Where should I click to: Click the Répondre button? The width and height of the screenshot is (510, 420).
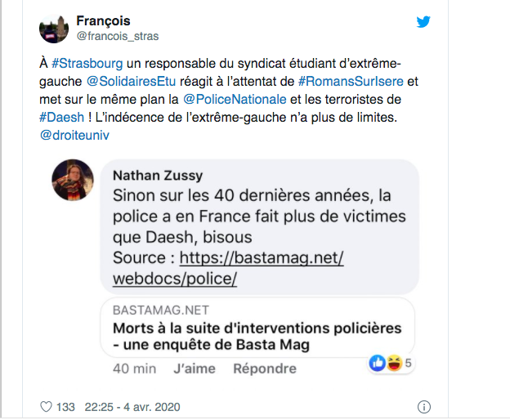[x=264, y=369]
